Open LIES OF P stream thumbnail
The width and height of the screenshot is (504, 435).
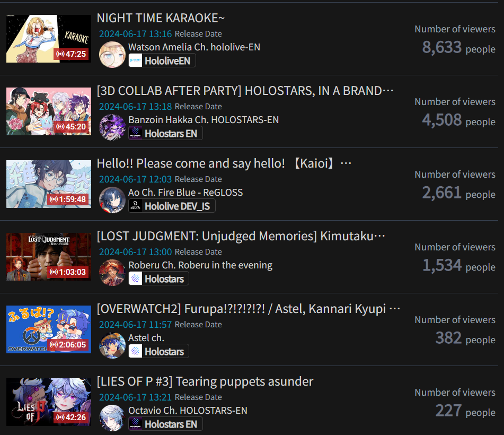49,402
